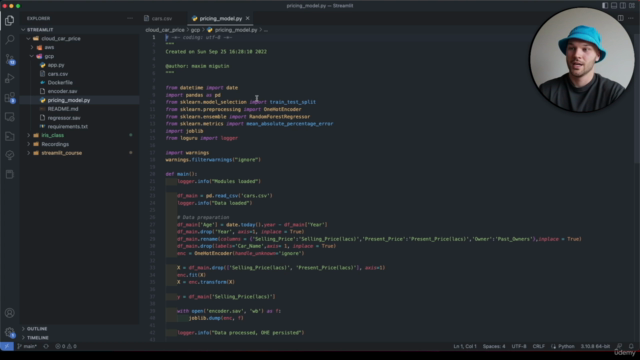
Task: Click the main* git branch indicator
Action: 27,346
